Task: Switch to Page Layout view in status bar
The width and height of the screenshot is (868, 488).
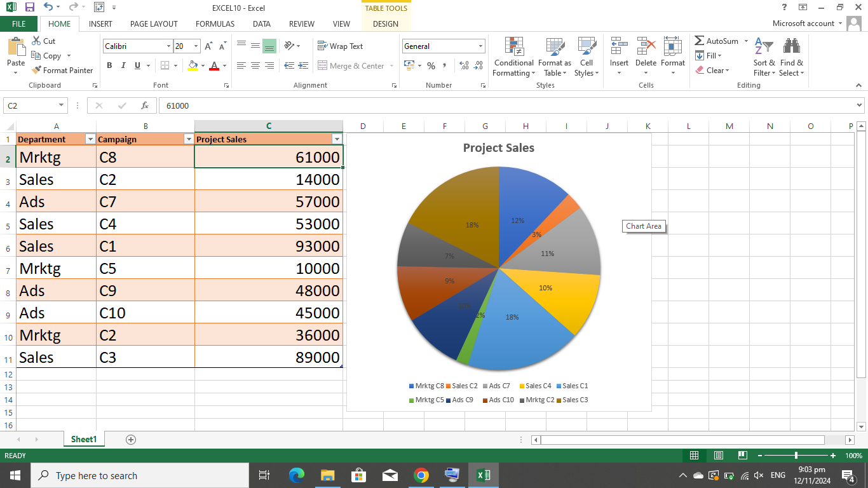Action: click(719, 456)
